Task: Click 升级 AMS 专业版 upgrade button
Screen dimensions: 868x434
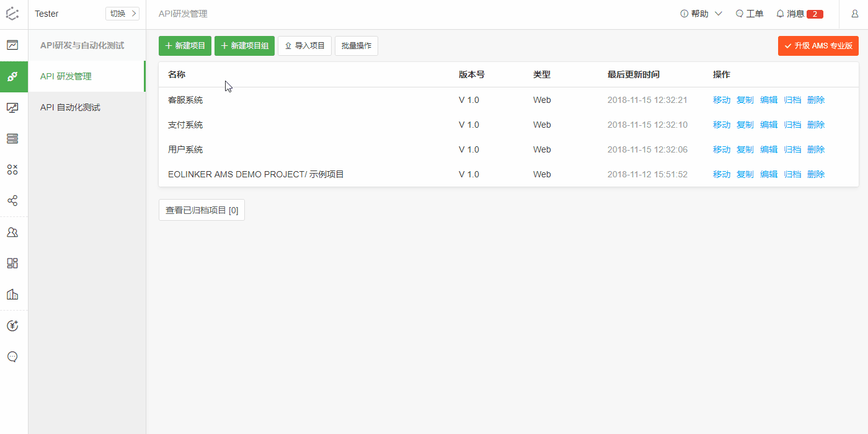Action: [x=818, y=46]
